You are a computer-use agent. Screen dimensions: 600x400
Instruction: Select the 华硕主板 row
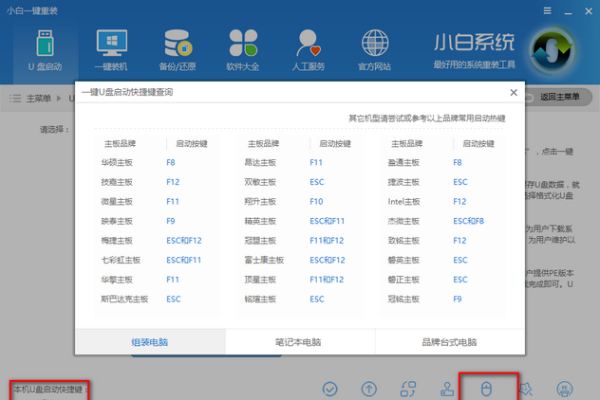pos(157,162)
